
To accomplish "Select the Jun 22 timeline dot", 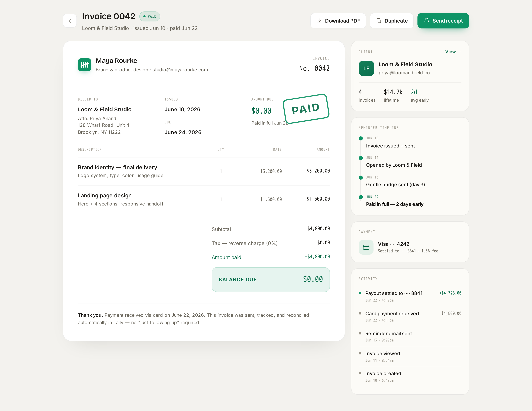I will [361, 197].
